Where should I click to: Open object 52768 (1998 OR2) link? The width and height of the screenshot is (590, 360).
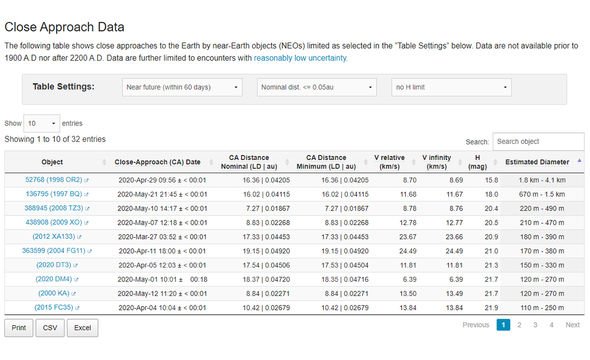point(53,180)
